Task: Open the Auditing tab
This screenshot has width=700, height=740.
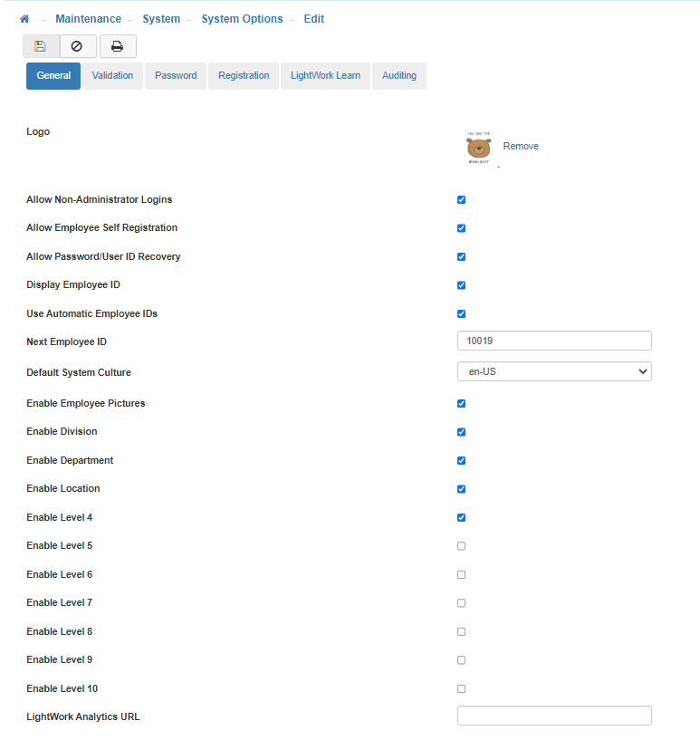Action: 399,76
